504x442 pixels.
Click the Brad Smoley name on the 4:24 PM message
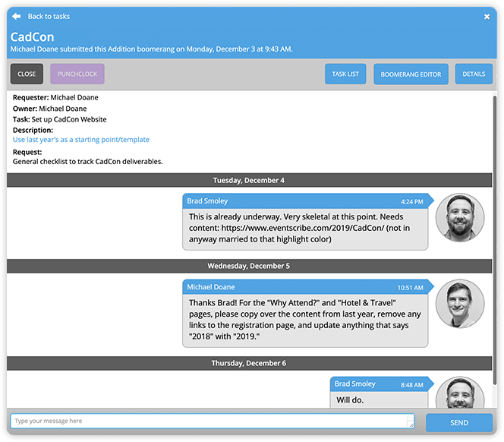[x=207, y=201]
